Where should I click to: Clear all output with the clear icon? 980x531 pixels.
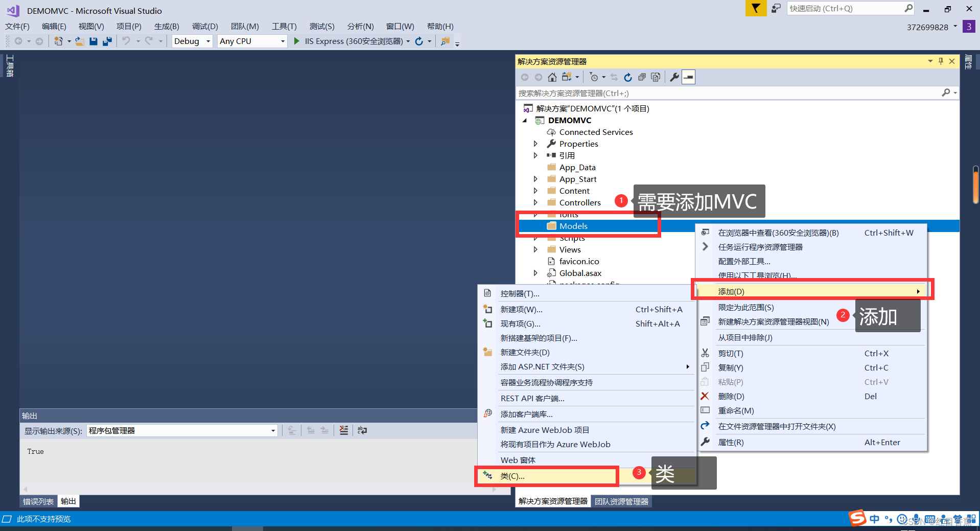point(344,430)
